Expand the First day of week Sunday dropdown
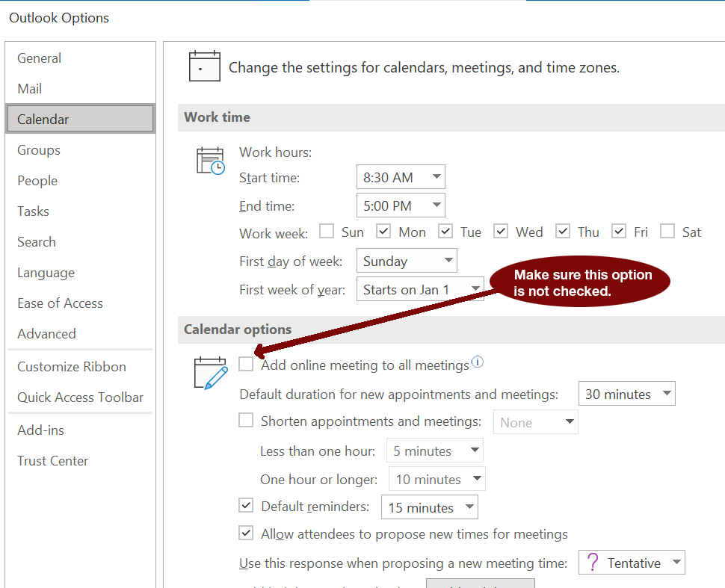The width and height of the screenshot is (725, 588). tap(407, 261)
